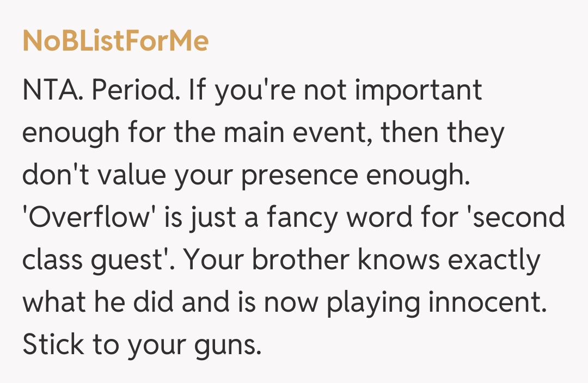Viewport: 588px width, 383px height.
Task: Click the words 'then they'
Action: 443,132
